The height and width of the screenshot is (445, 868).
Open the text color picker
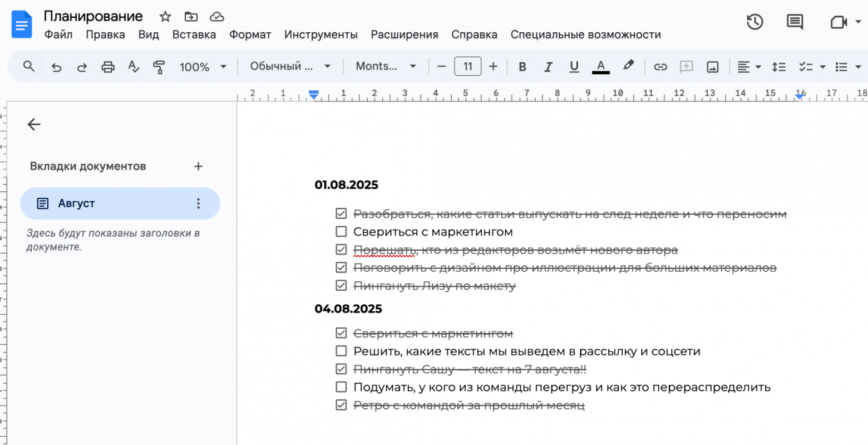(x=600, y=66)
